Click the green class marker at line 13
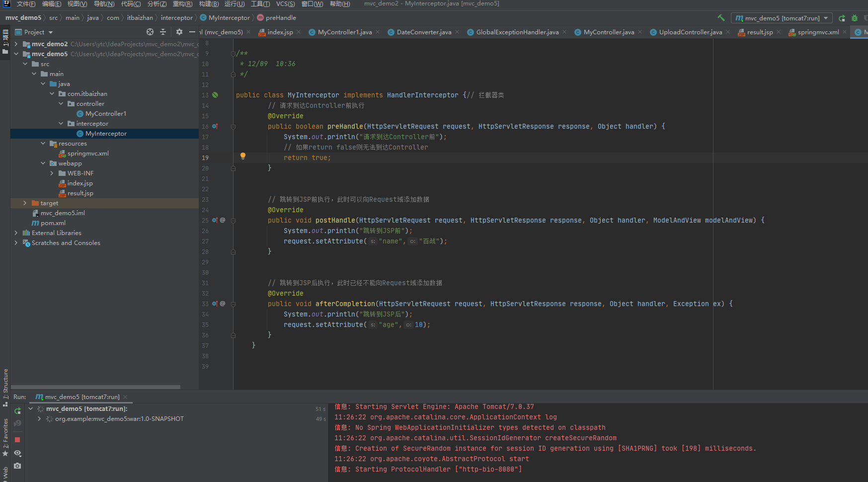The width and height of the screenshot is (868, 482). [215, 95]
